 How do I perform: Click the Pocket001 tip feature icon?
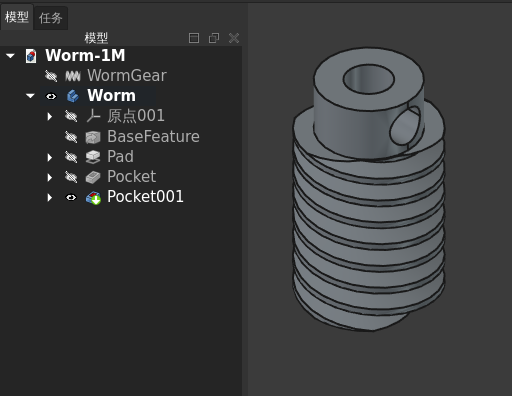click(93, 198)
